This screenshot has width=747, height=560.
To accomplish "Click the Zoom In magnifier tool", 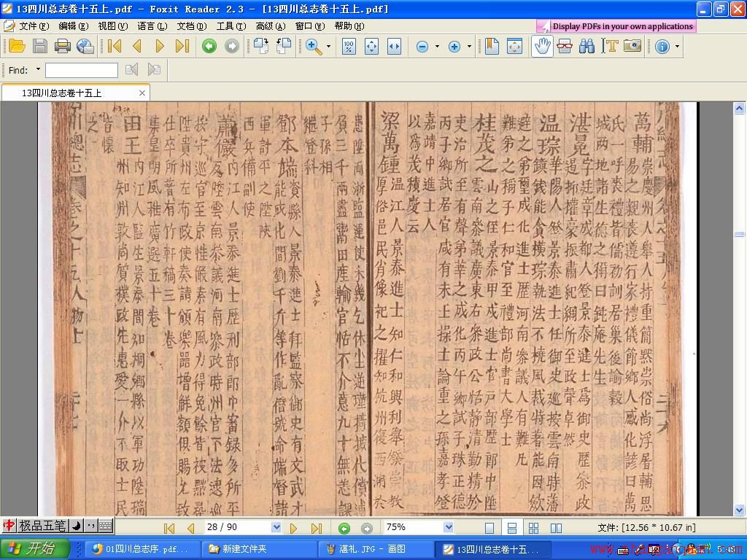I will click(x=314, y=46).
